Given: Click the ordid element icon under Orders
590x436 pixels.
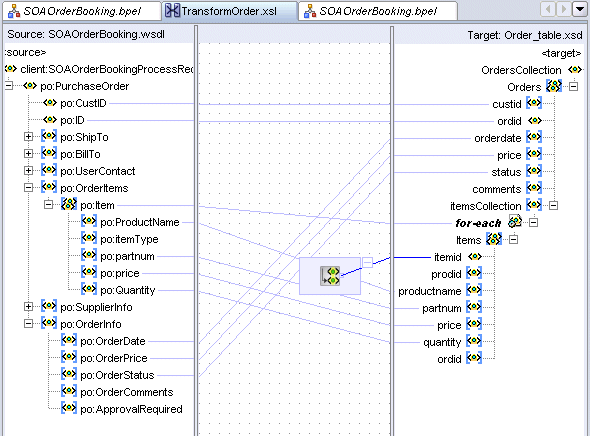Looking at the screenshot, I should pyautogui.click(x=535, y=120).
